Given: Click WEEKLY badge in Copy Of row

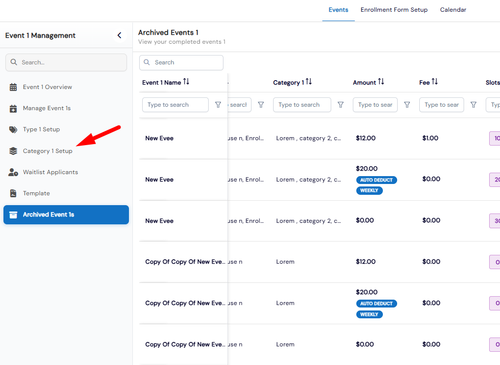Looking at the screenshot, I should 369,314.
